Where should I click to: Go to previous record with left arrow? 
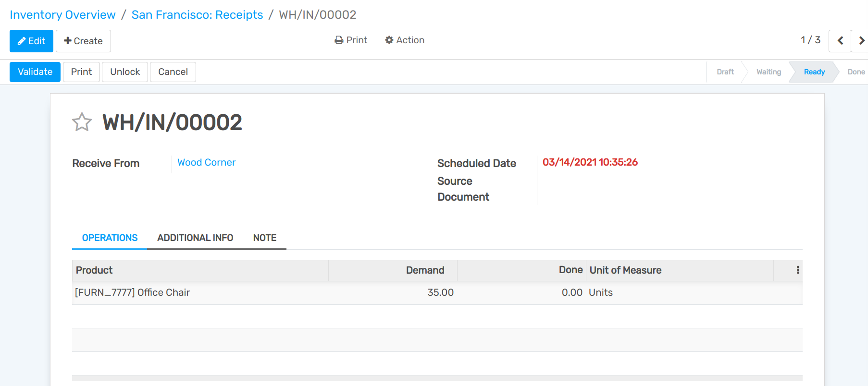(840, 41)
